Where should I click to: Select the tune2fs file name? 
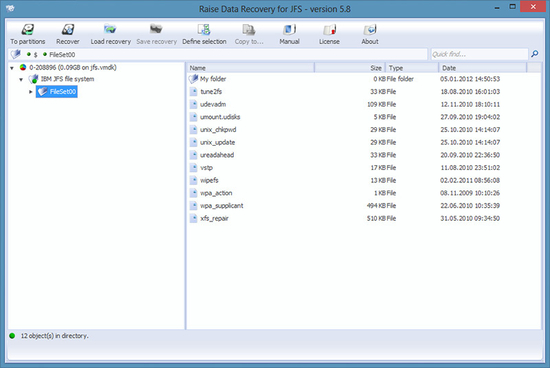tap(211, 92)
